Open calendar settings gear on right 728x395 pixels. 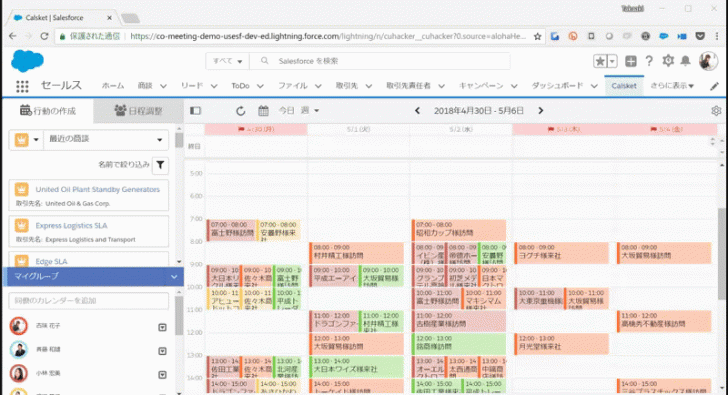point(716,110)
